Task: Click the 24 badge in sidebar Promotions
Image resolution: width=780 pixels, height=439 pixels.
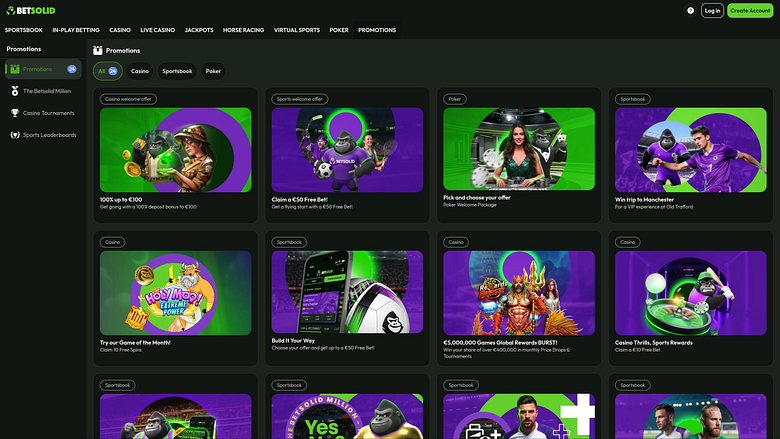Action: click(72, 69)
